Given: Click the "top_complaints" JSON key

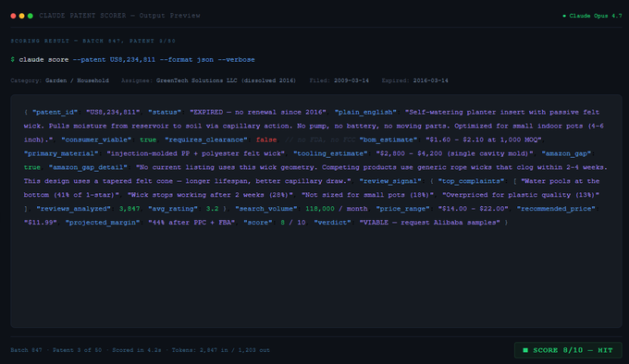Looking at the screenshot, I should 471,181.
